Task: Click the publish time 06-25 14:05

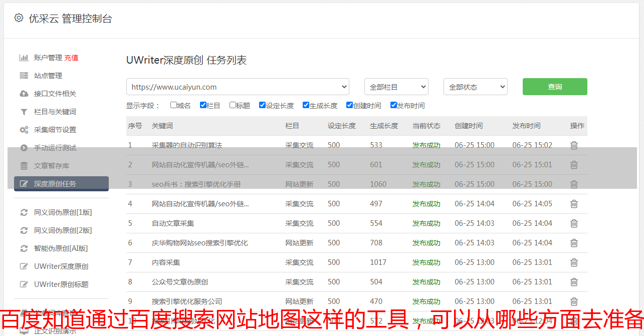Action: click(532, 204)
